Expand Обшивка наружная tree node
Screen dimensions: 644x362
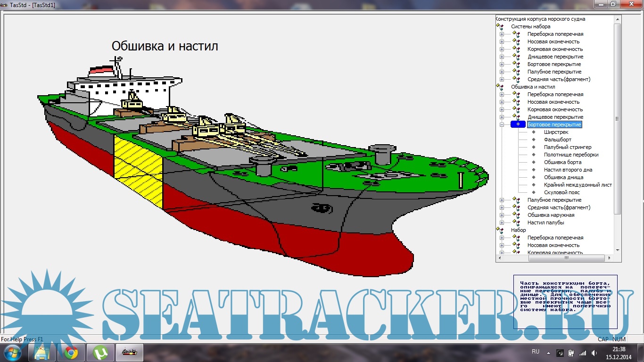(x=502, y=215)
